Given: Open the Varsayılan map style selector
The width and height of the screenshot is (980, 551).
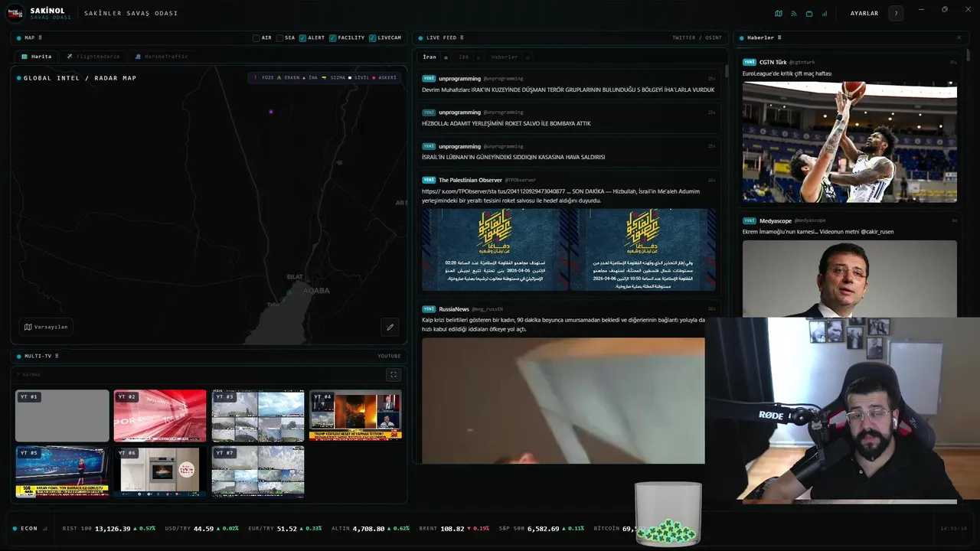Looking at the screenshot, I should [x=46, y=327].
